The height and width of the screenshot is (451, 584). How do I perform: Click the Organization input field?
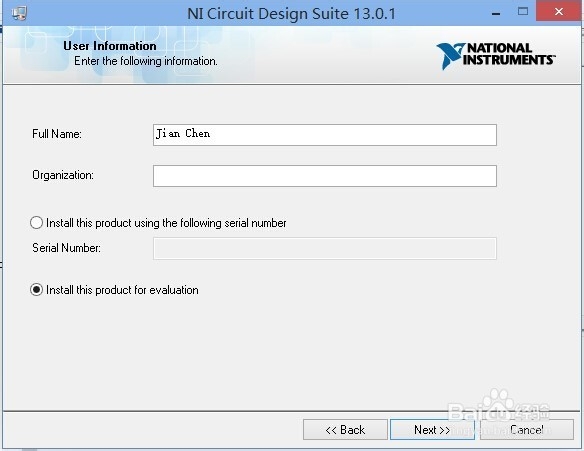pyautogui.click(x=324, y=176)
